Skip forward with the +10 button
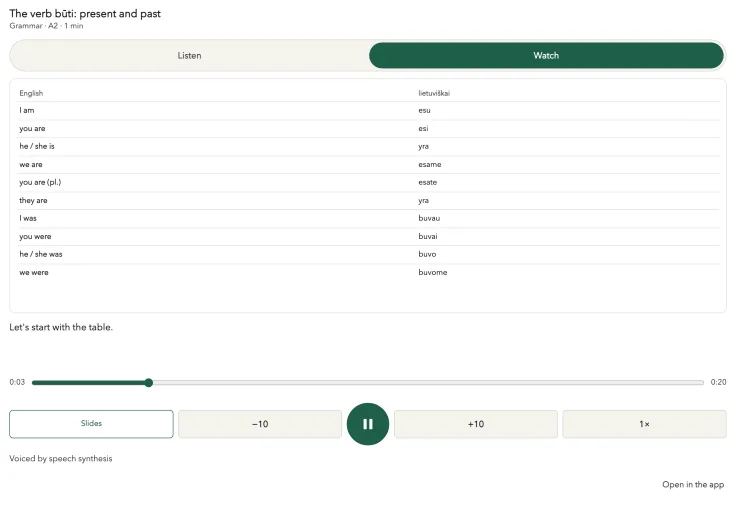 pyautogui.click(x=475, y=424)
